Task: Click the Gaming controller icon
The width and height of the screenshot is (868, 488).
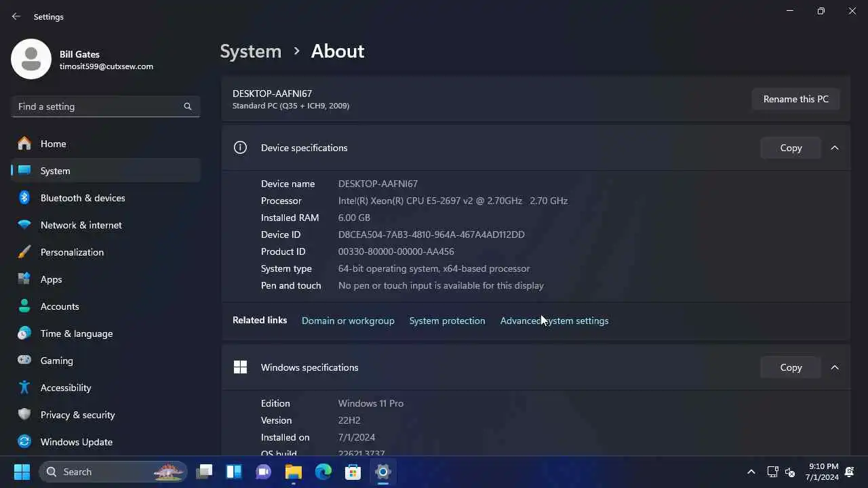Action: tap(24, 361)
